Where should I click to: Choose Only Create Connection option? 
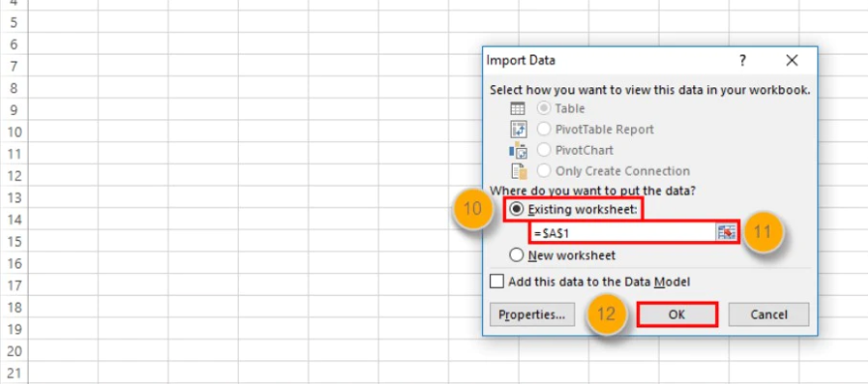coord(544,171)
